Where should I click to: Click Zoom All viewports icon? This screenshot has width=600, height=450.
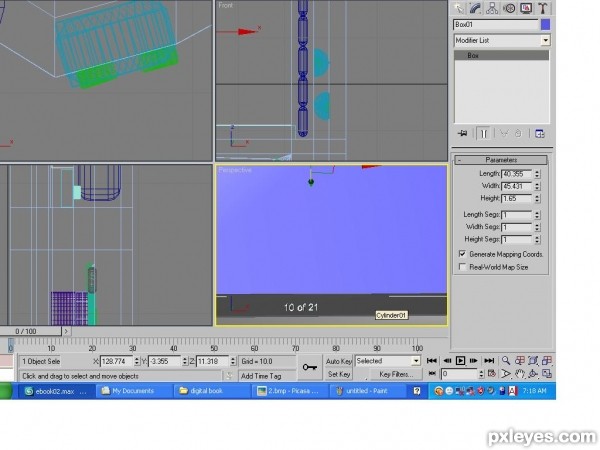point(520,360)
